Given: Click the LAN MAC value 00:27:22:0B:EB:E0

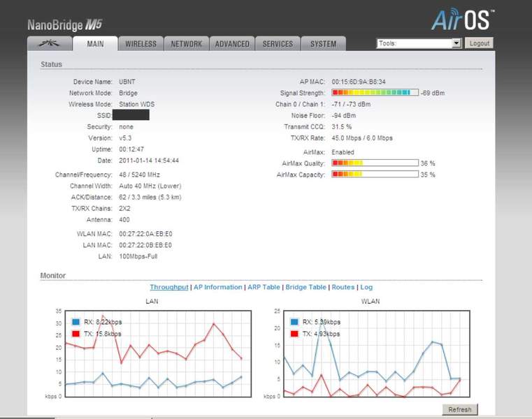Looking at the screenshot, I should (145, 245).
